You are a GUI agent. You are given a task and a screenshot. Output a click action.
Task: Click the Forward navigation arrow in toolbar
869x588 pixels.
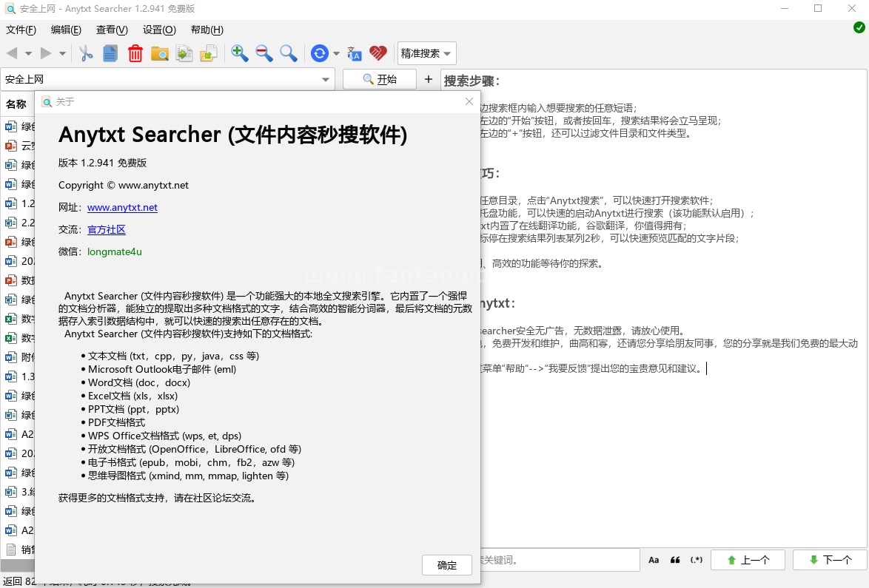pos(45,53)
